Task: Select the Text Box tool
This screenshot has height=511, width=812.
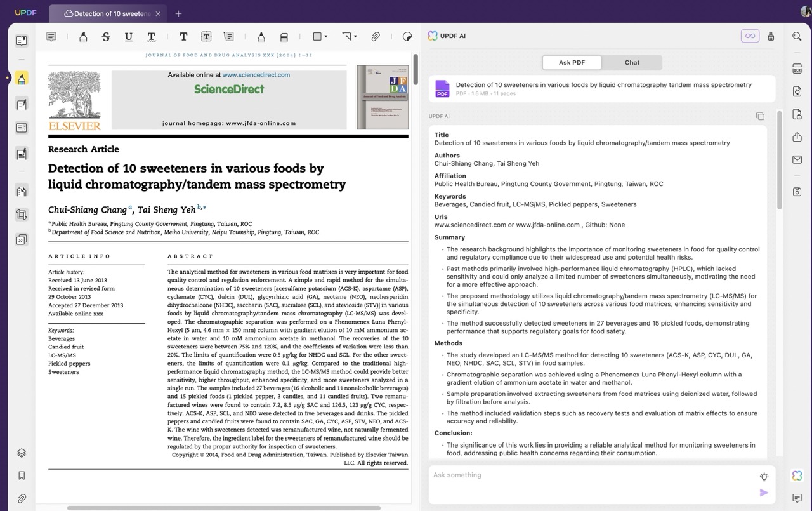Action: pyautogui.click(x=206, y=37)
